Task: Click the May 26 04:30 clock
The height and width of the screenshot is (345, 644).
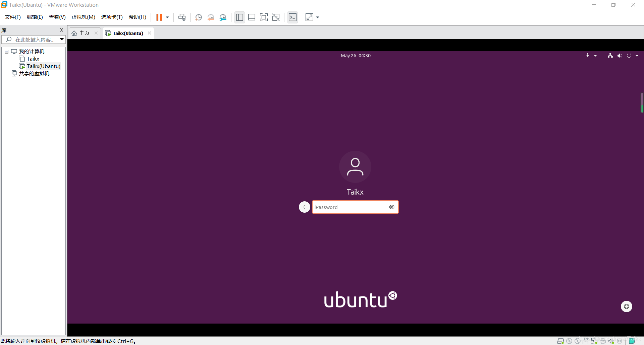Action: tap(356, 56)
